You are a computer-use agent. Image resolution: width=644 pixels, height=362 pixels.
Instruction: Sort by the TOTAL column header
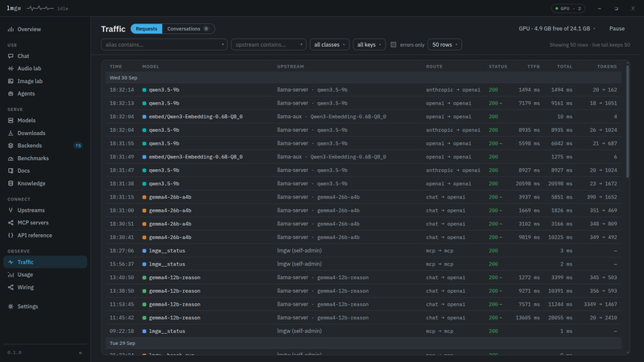click(564, 67)
